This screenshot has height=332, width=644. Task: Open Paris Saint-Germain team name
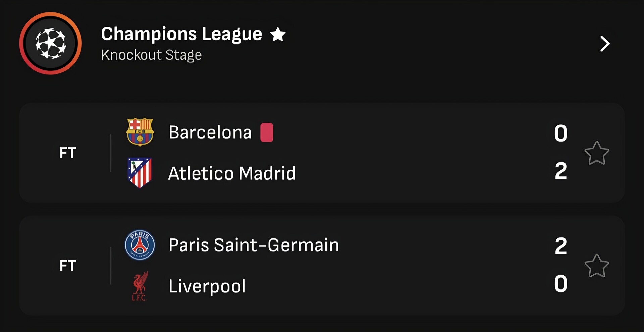[x=254, y=245]
